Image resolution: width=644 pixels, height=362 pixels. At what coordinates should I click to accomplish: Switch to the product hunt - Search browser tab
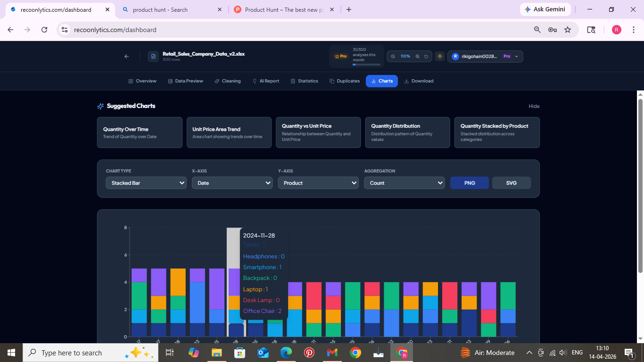[173, 9]
